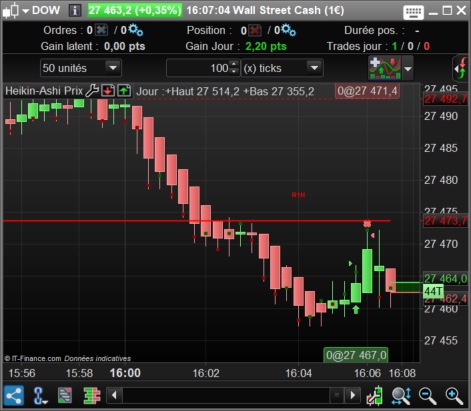Open the chain link group icon
Screen dimensions: 471x411
[40, 396]
